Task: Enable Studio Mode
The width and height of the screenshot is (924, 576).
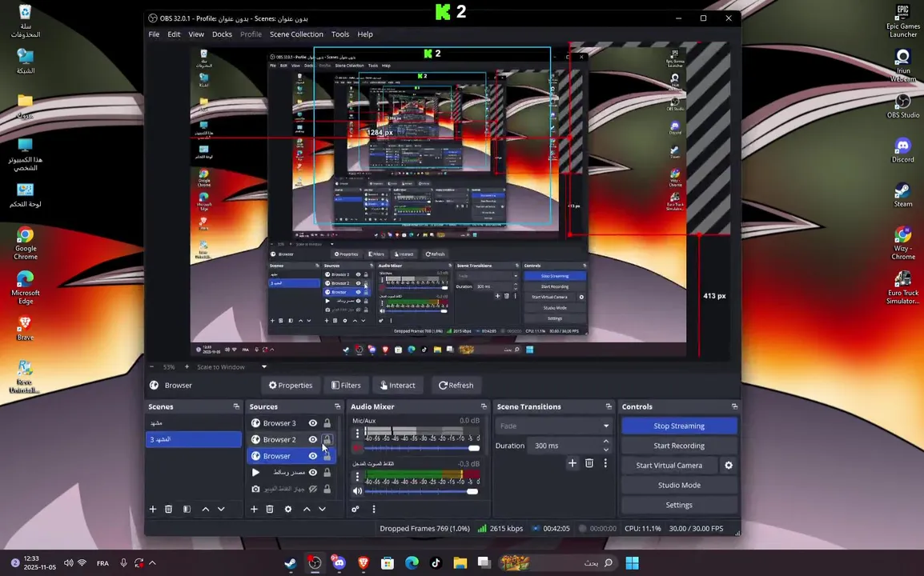Action: [x=679, y=486]
